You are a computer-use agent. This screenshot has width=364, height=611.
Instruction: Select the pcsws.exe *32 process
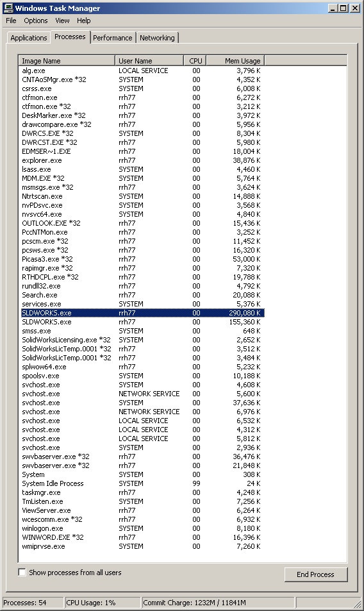pos(143,250)
